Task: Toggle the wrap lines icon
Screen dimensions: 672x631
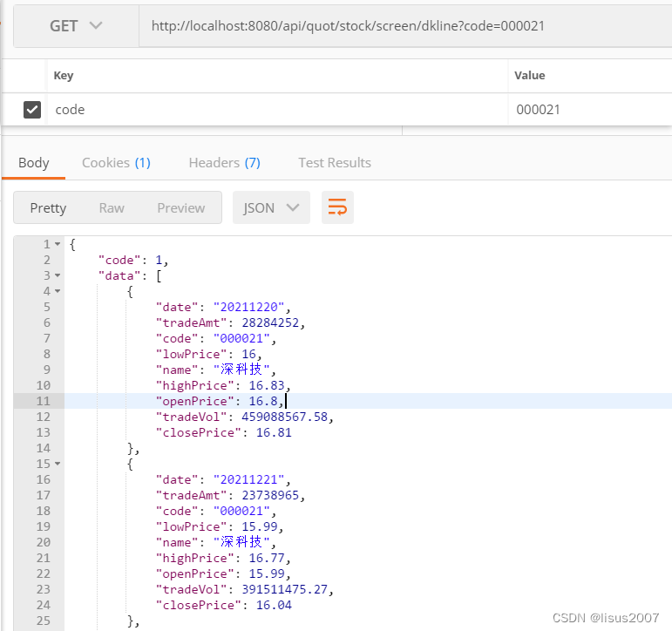Action: click(x=337, y=207)
